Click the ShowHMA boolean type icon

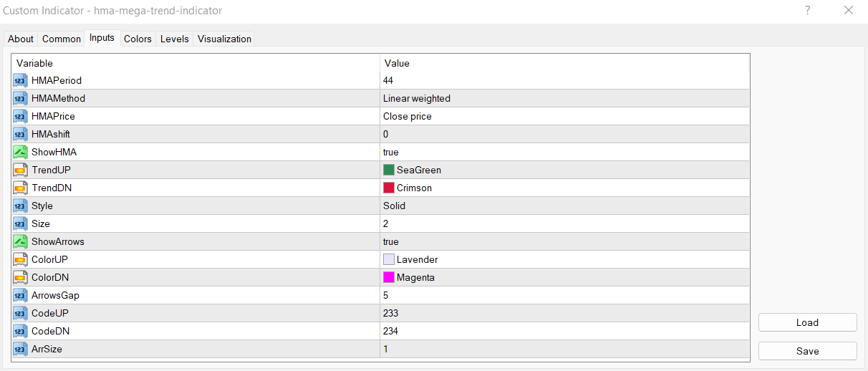20,152
